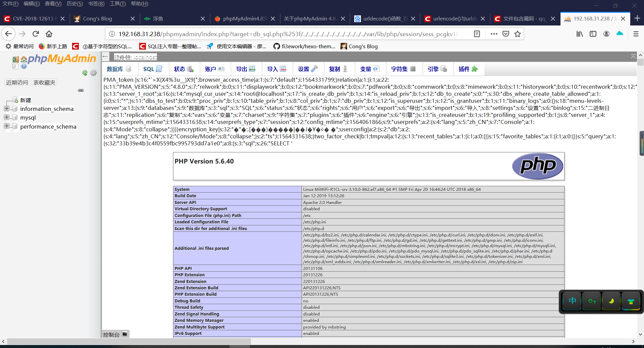Click the cyan cloud extension icon
The height and width of the screenshot is (348, 644).
click(x=620, y=33)
